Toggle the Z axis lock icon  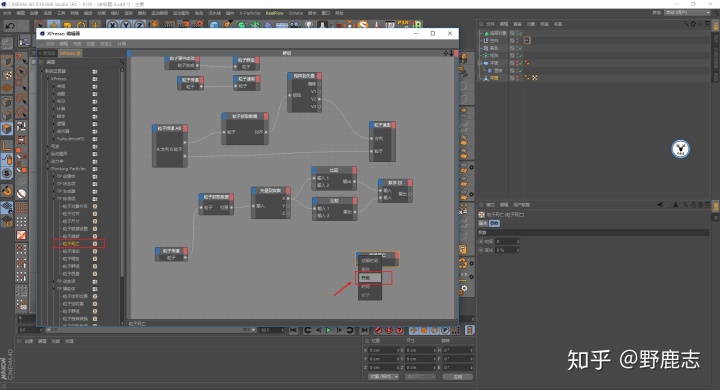139,25
